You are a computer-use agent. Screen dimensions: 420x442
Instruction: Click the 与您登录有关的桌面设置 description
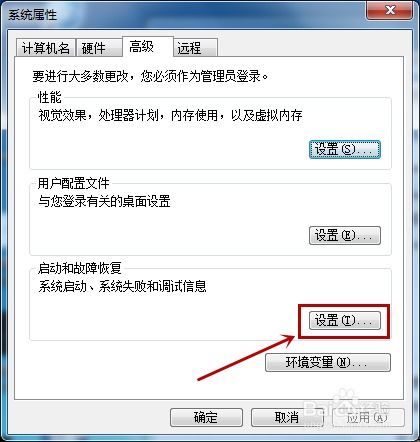coord(104,201)
